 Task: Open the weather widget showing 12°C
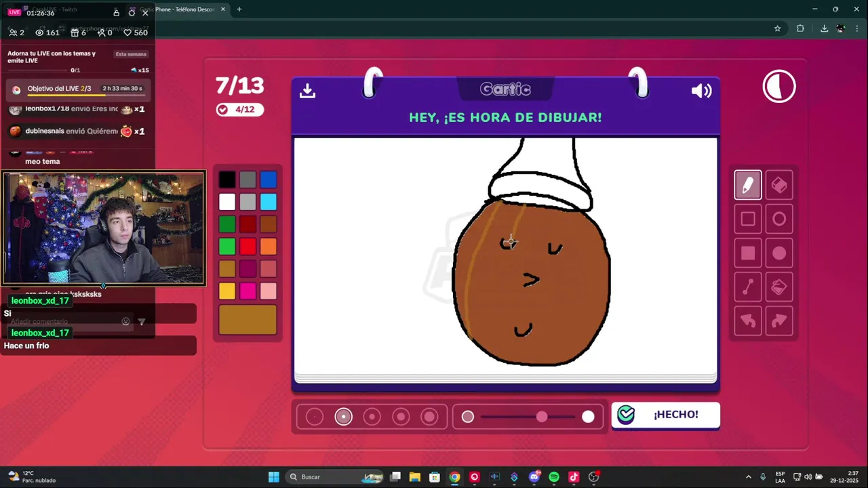(x=31, y=477)
